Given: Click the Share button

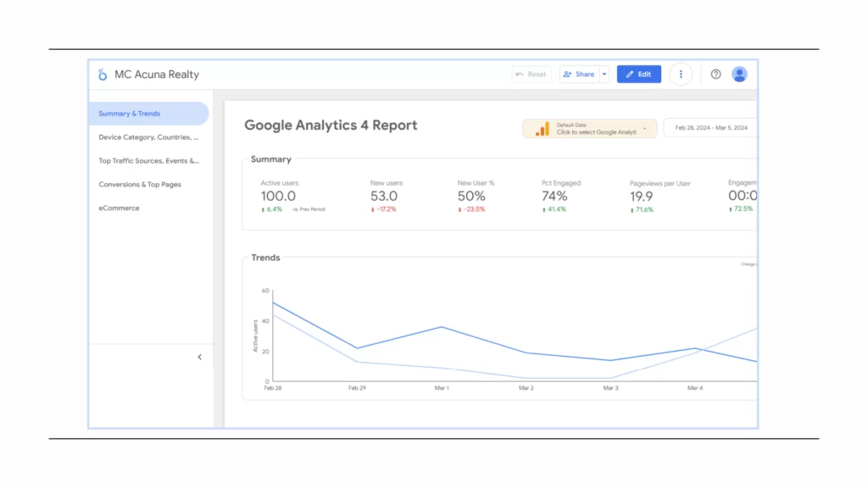Looking at the screenshot, I should (579, 75).
